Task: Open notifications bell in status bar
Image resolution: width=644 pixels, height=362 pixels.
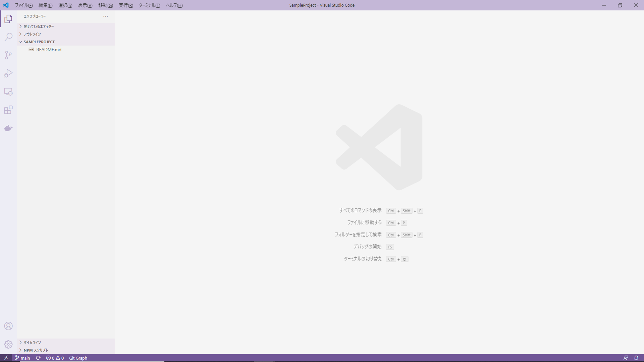Action: [x=636, y=358]
